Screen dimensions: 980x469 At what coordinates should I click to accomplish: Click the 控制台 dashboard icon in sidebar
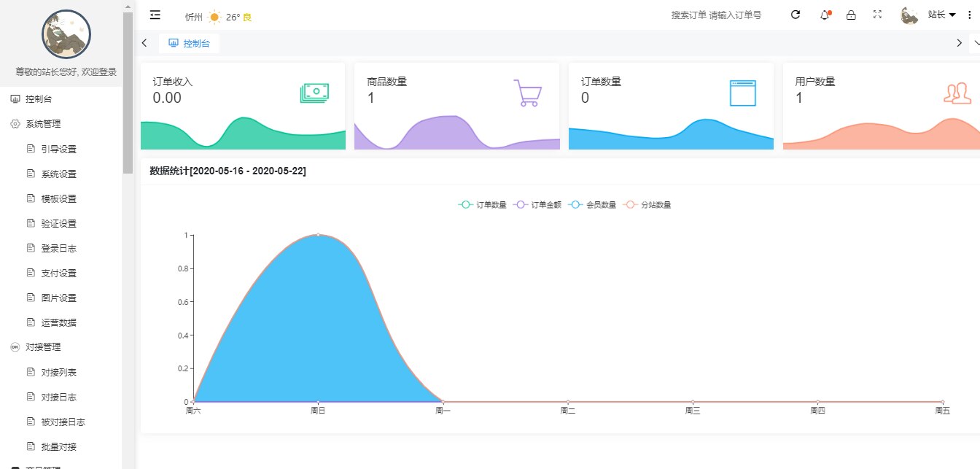pyautogui.click(x=15, y=98)
